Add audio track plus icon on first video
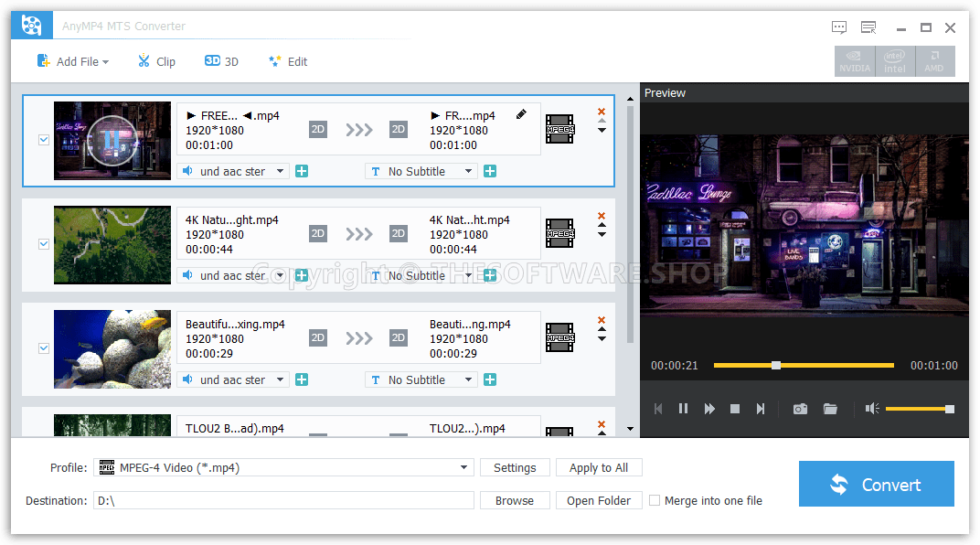 coord(302,171)
